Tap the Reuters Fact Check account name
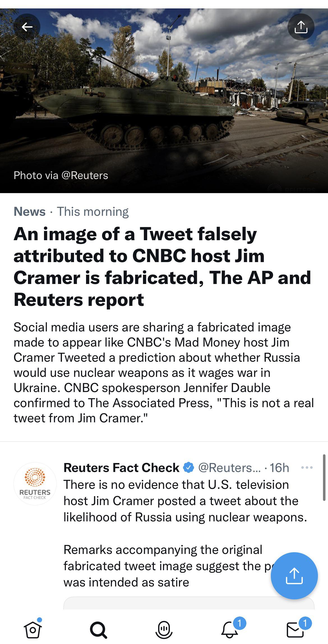Viewport: 328px width, 644px height. tap(121, 468)
